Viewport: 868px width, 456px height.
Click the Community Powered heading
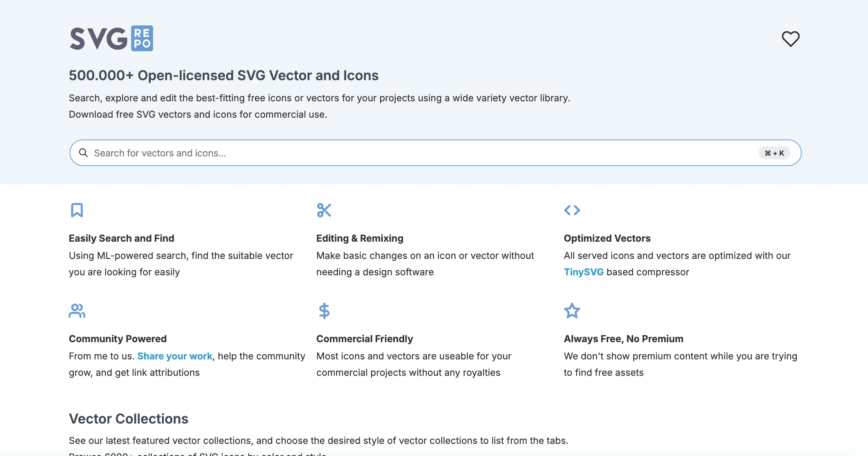tap(118, 339)
